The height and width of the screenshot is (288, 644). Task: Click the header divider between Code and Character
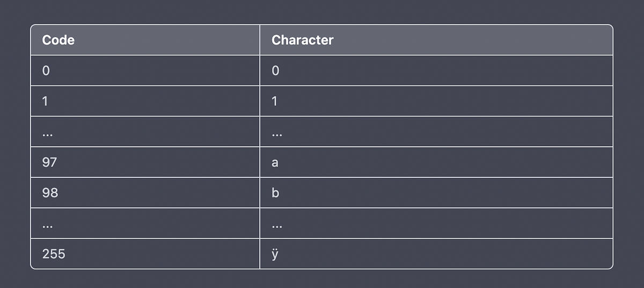click(260, 40)
